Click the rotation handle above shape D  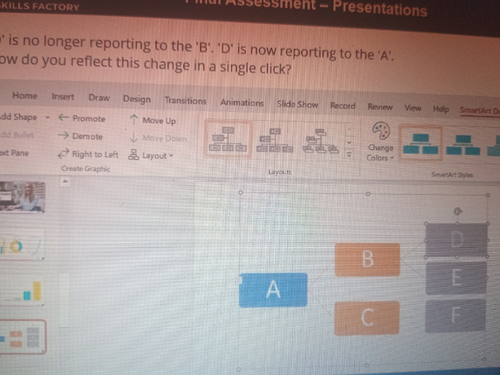click(x=458, y=211)
